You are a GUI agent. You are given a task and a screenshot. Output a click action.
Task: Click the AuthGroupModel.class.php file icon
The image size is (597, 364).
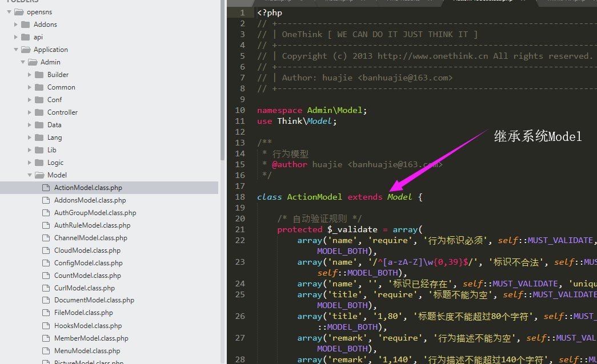[x=46, y=213]
